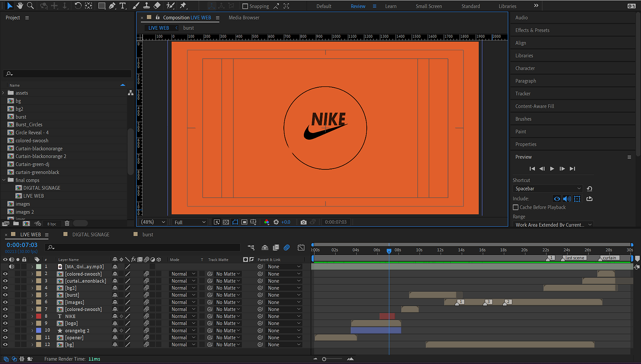The width and height of the screenshot is (641, 364).
Task: Open the Range Work Area dropdown
Action: [x=553, y=225]
